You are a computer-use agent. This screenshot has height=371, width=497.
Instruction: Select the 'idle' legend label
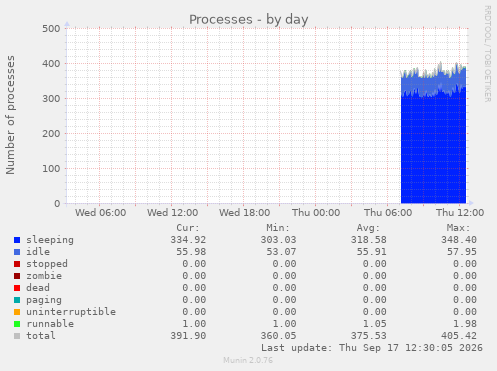coord(38,252)
